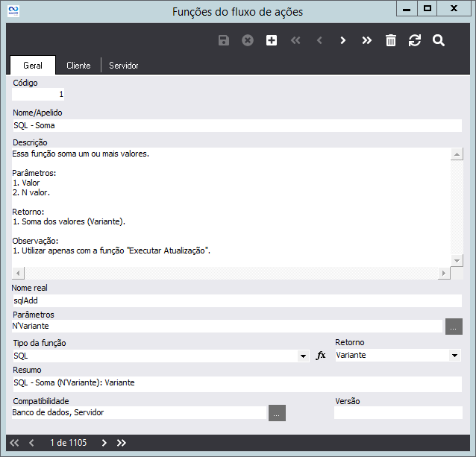Open the Tipo da função dropdown
The height and width of the screenshot is (457, 476).
304,356
